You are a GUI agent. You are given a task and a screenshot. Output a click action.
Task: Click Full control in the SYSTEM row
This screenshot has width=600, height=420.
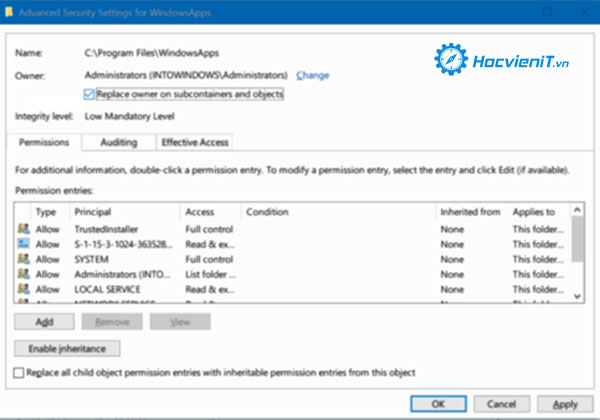209,259
